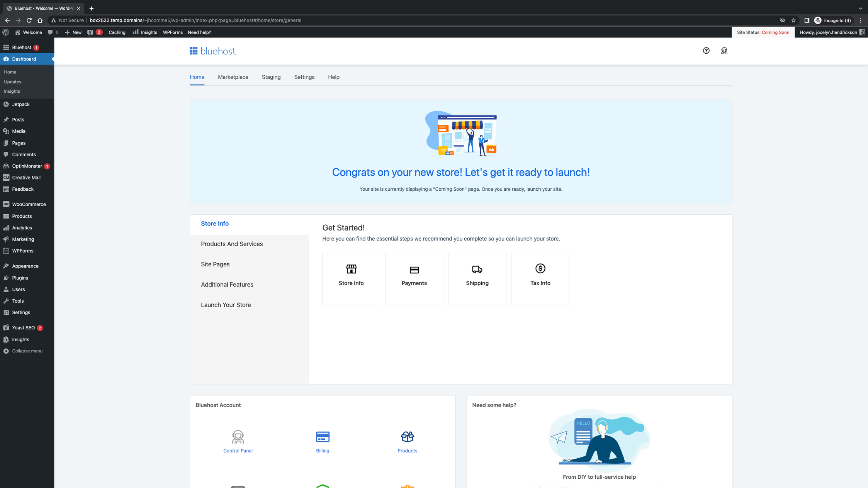Screen dimensions: 868x488
Task: Switch to the Help tab
Action: [334, 77]
